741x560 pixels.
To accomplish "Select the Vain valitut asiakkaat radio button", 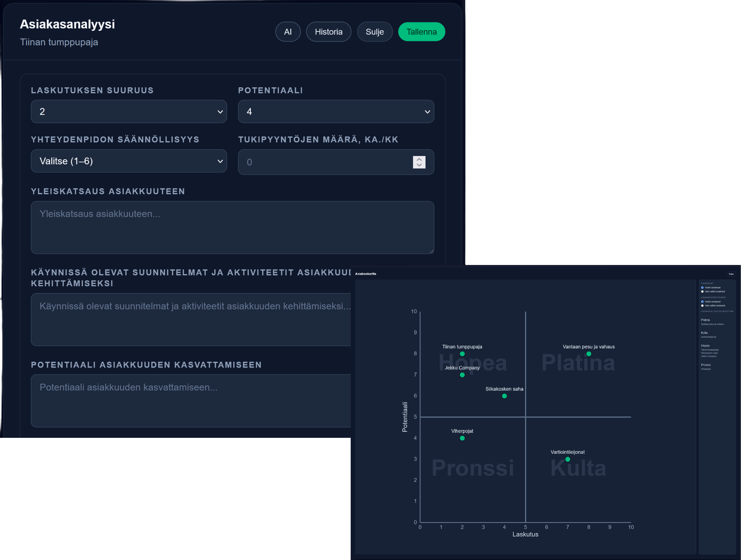I will (x=702, y=291).
